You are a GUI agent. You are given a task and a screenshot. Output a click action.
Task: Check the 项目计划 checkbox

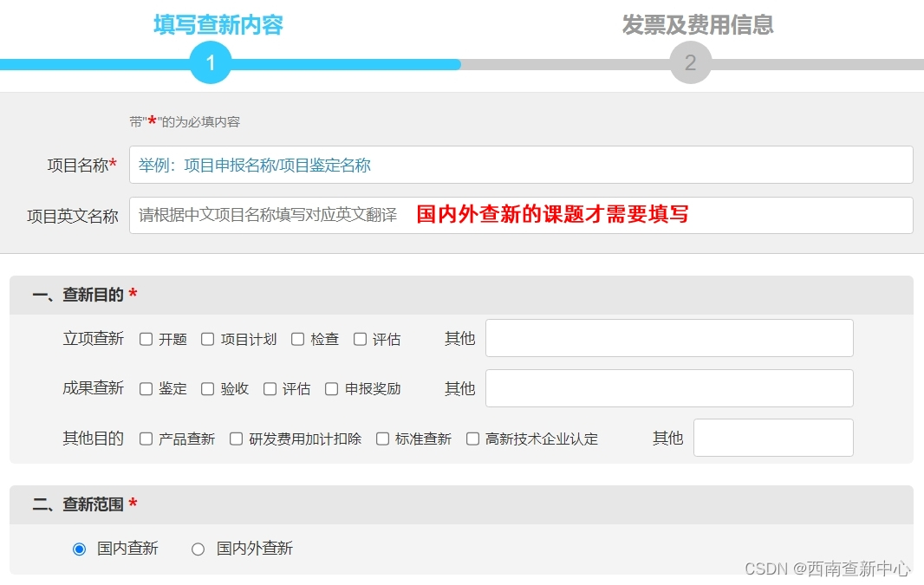coord(207,340)
